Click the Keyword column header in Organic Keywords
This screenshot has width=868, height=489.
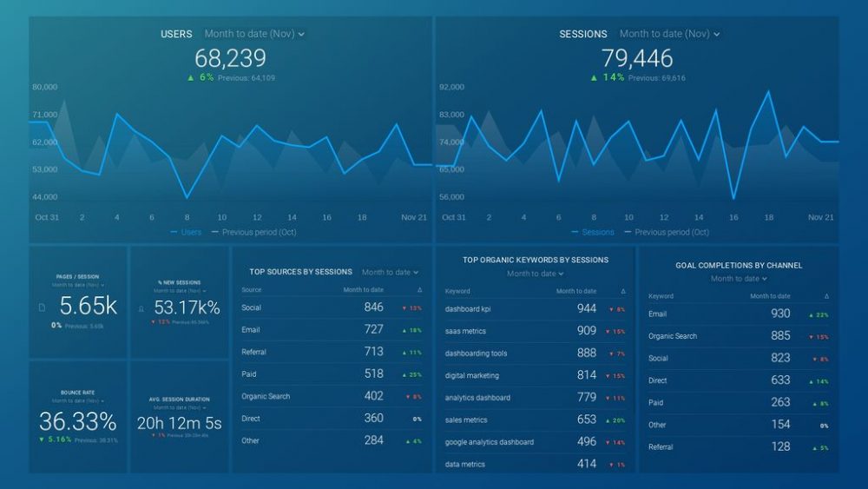pos(457,292)
